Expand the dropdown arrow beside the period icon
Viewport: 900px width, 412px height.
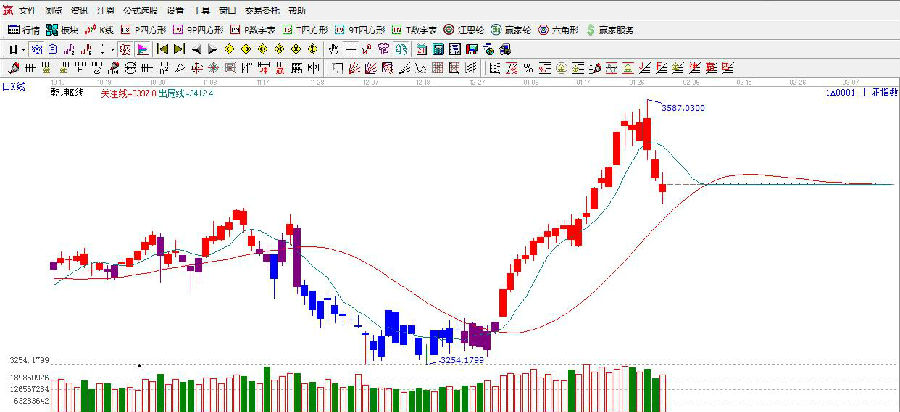pos(22,48)
